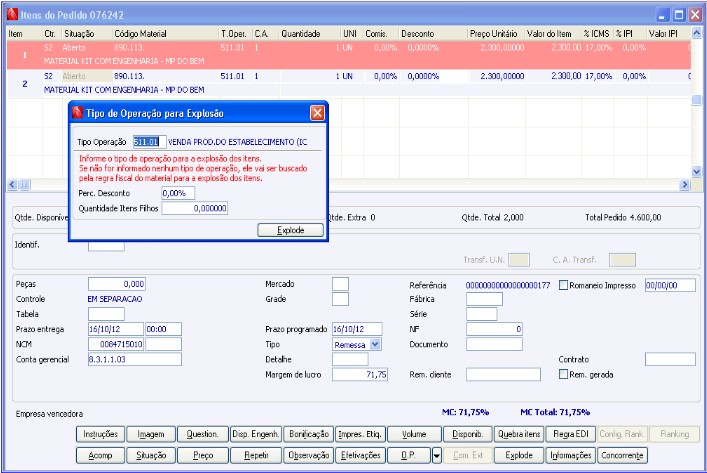Open the dropdown arrow next to O.P.

click(436, 455)
